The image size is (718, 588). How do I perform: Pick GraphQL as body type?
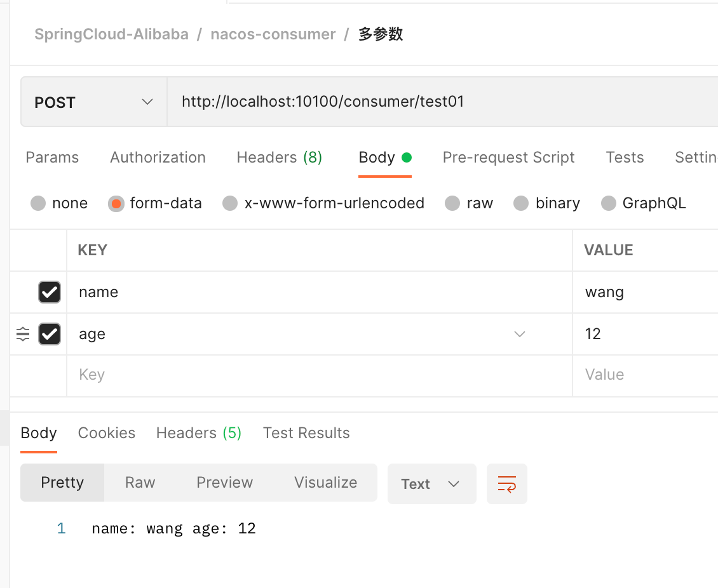coord(609,203)
